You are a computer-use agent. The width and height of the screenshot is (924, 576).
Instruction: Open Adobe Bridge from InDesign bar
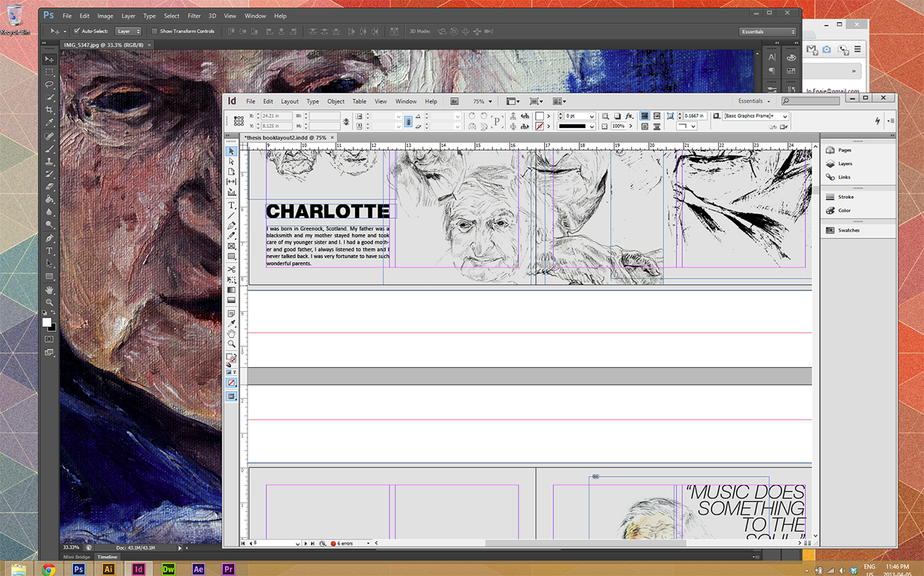tap(455, 102)
